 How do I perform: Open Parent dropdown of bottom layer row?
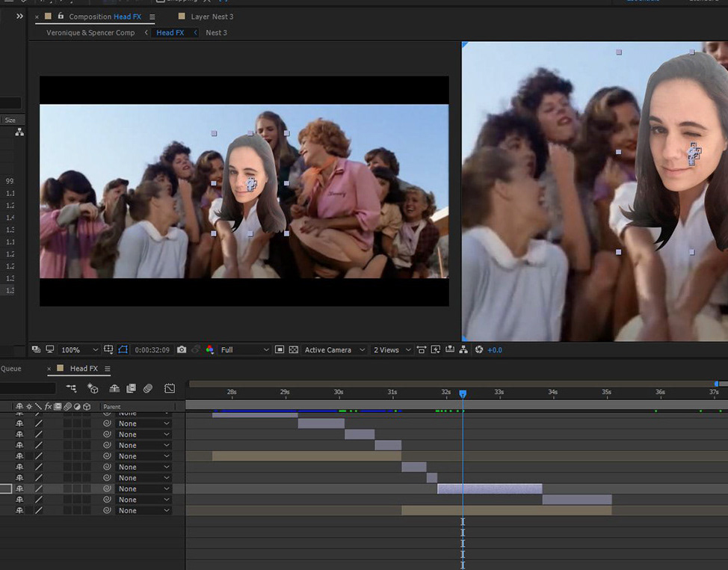click(144, 510)
